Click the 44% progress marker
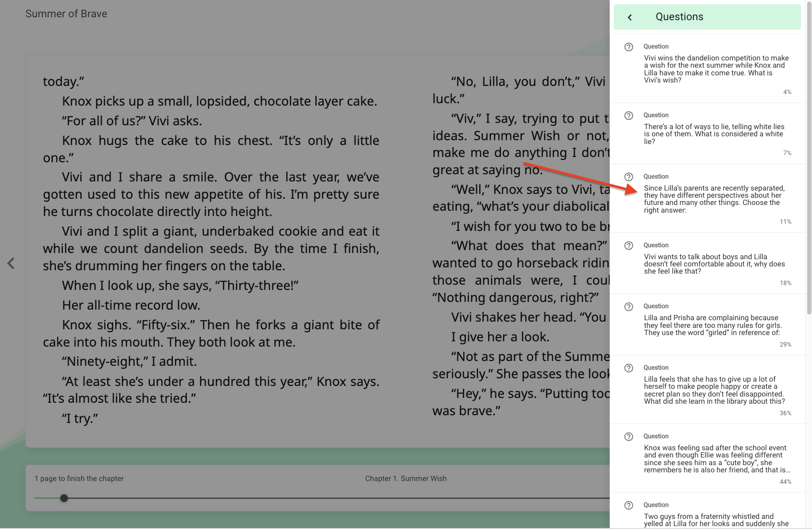This screenshot has height=529, width=812. [786, 482]
